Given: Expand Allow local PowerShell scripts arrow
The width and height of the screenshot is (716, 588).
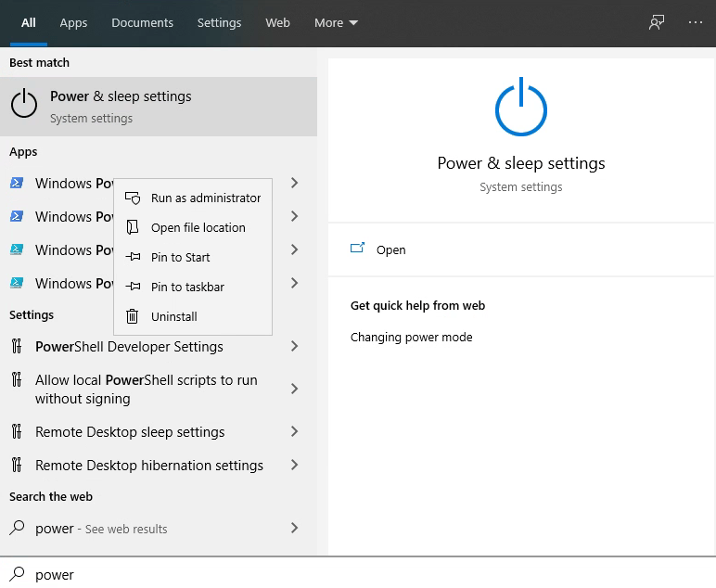Looking at the screenshot, I should (x=295, y=389).
